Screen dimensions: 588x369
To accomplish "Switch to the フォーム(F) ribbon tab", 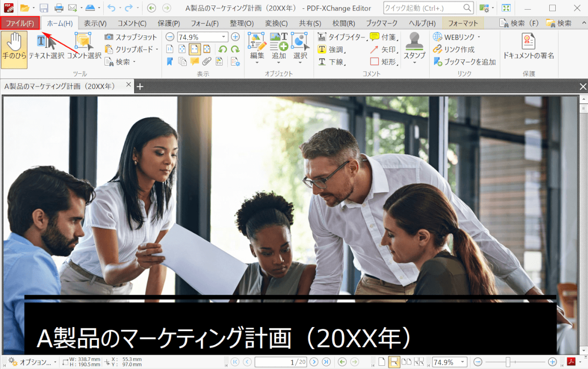I will pos(205,23).
